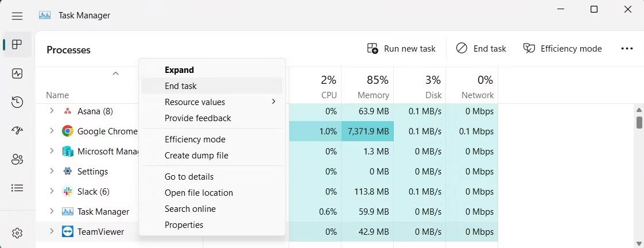Click the Task Manager title bar icon

44,15
